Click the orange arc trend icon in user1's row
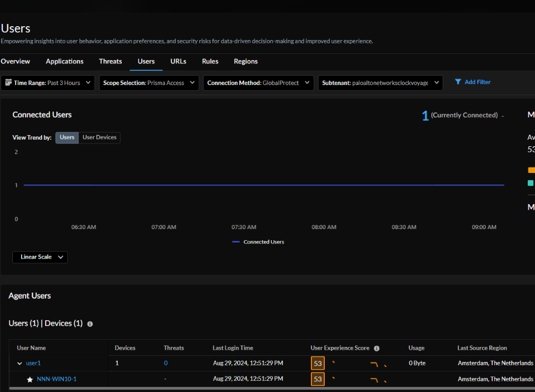 373,363
